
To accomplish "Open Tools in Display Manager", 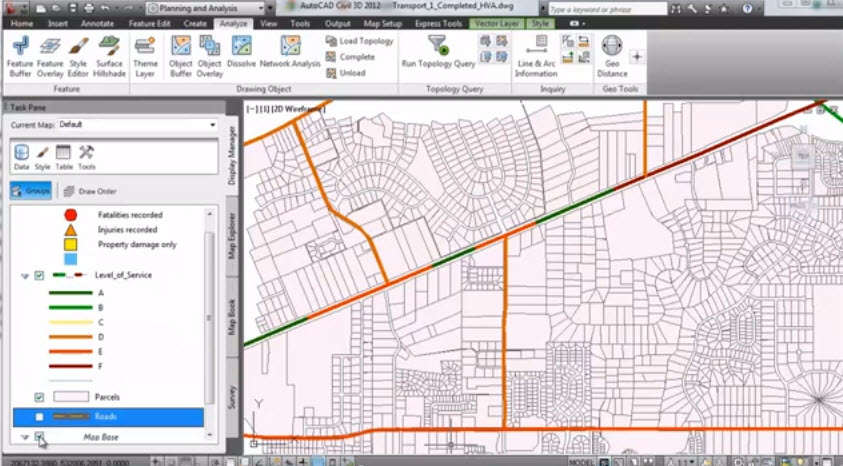I will 87,157.
